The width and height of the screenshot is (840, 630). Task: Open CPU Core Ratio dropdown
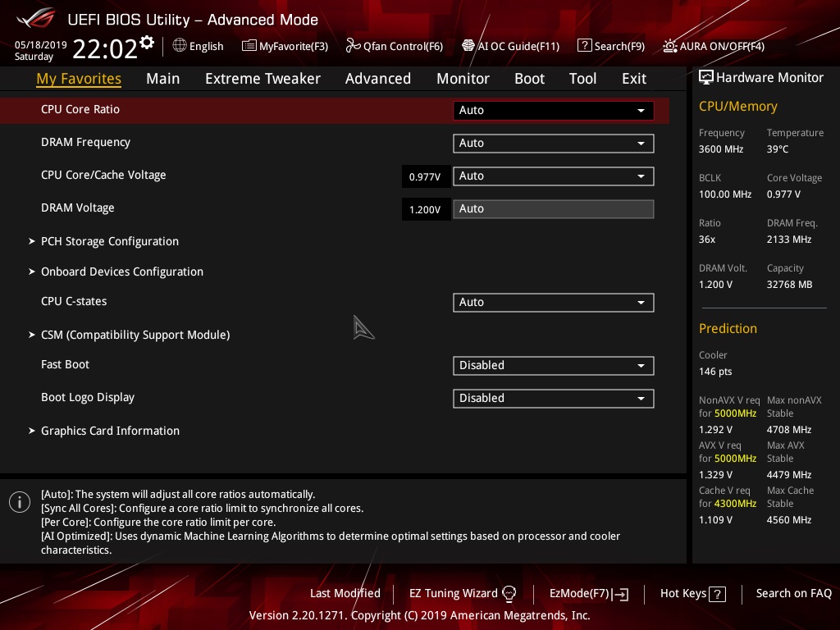(x=554, y=111)
